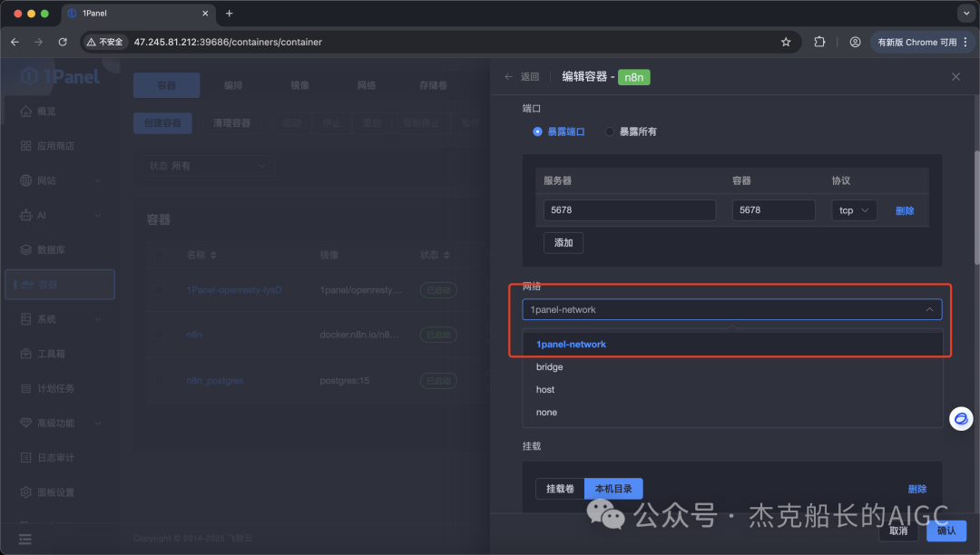Tick the select-all checkbox in table header
Viewport: 980px width, 555px height.
point(159,255)
